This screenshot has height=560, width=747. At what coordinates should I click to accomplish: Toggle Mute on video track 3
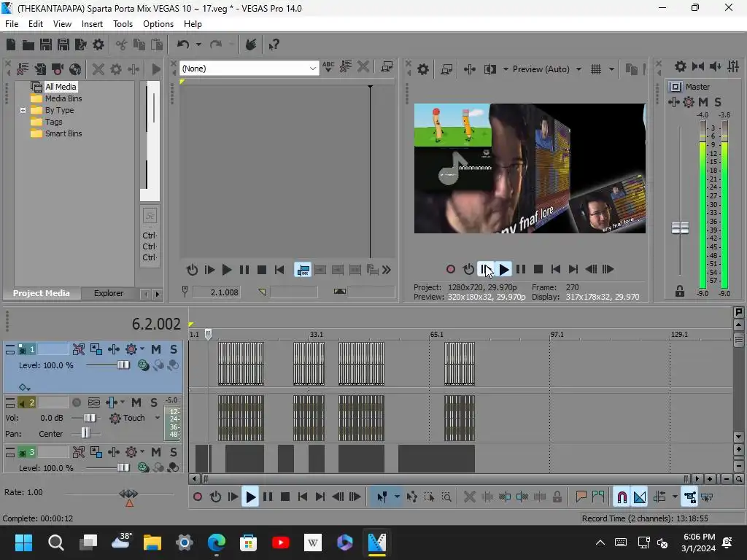tap(156, 452)
